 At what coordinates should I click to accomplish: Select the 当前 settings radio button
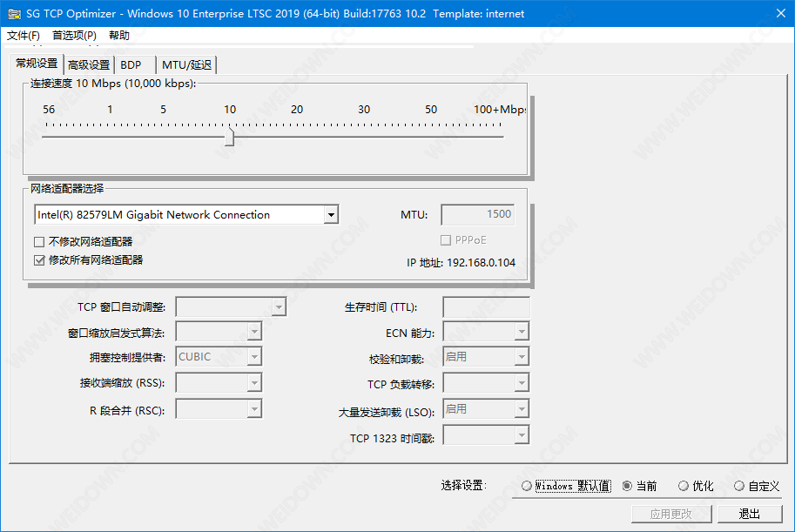[x=627, y=486]
